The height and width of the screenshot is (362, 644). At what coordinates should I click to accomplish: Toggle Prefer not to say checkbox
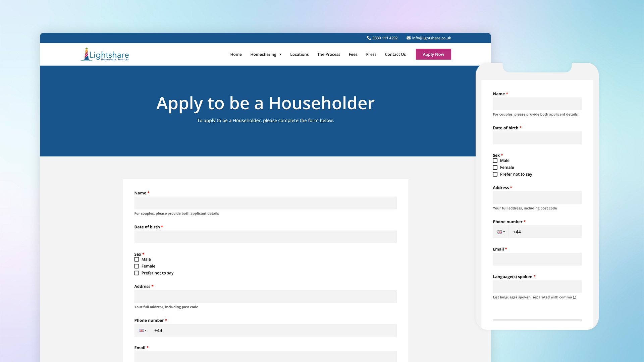coord(136,273)
